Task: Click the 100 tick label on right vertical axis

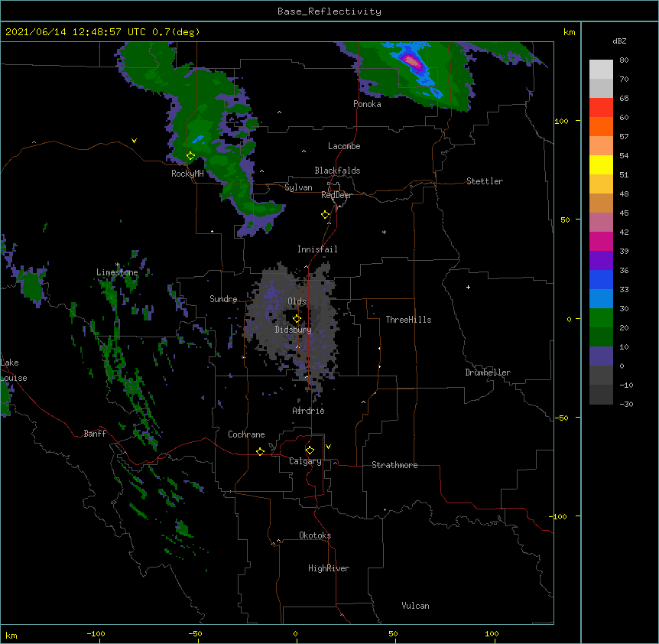Action: pyautogui.click(x=561, y=121)
